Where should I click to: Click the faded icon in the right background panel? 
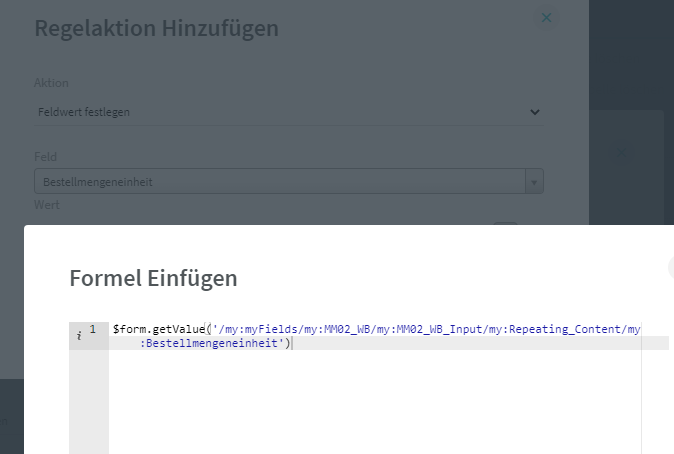[619, 152]
